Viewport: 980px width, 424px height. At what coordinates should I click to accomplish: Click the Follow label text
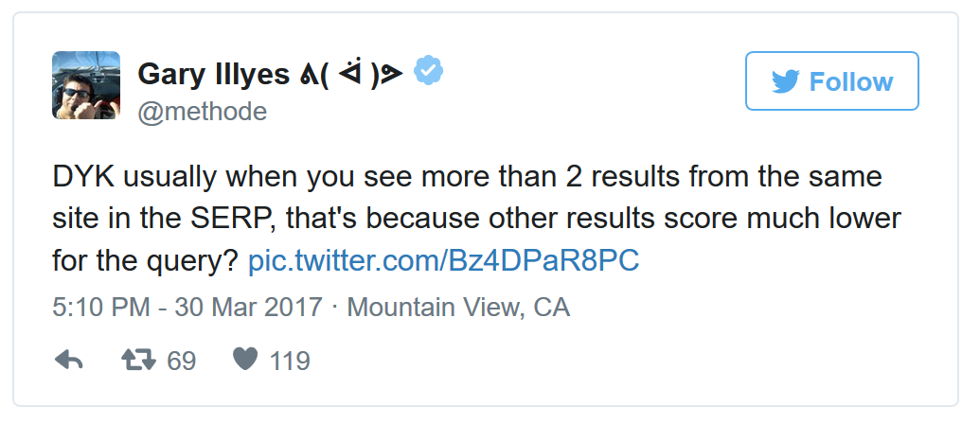pyautogui.click(x=850, y=82)
